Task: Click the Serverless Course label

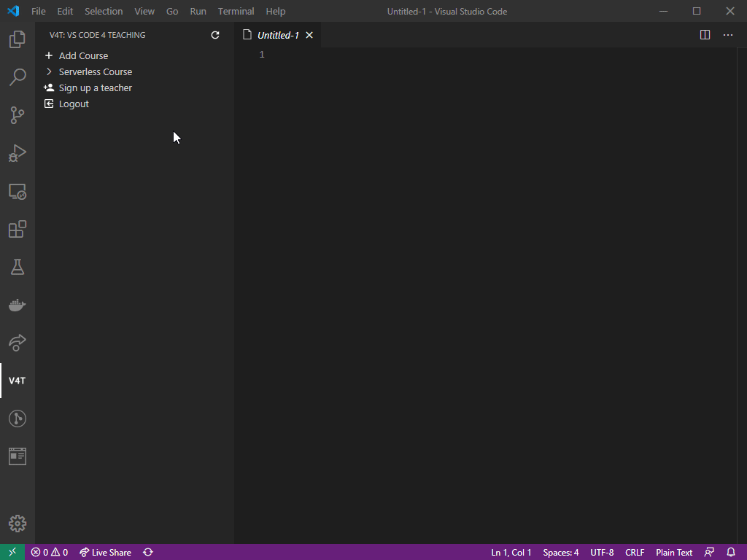Action: pos(96,72)
